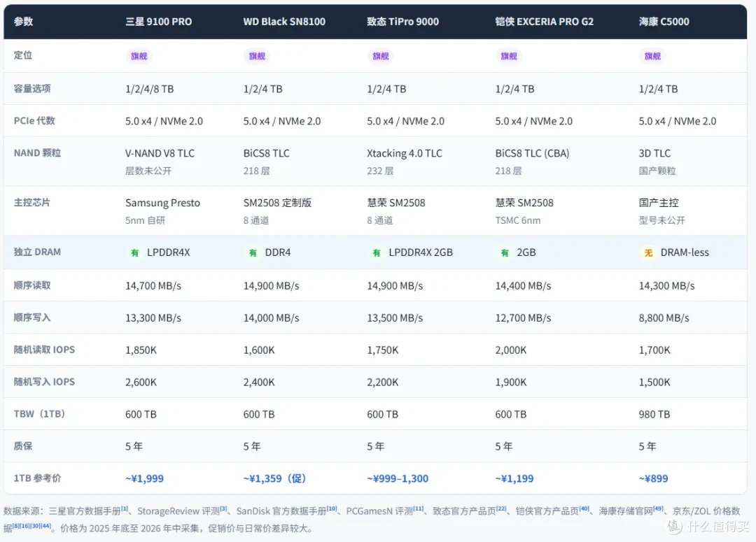Click the PCIe 代数 row label
Screen dimensions: 756x542
(34, 120)
